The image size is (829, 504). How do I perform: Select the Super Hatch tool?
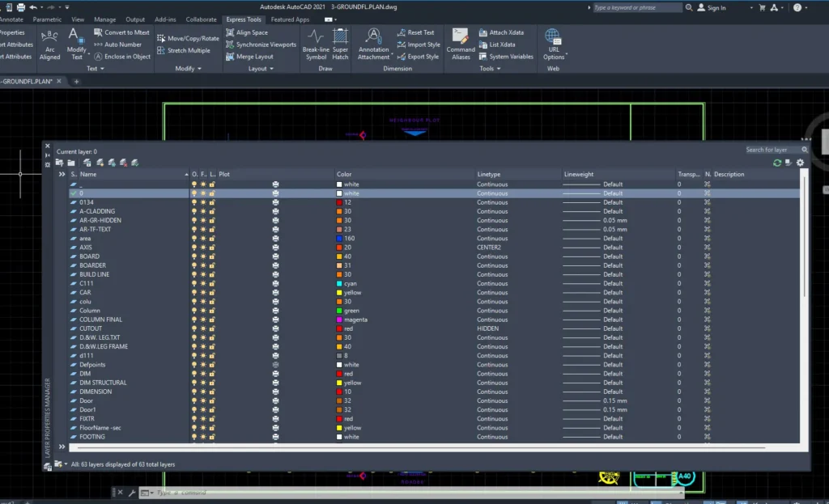340,44
